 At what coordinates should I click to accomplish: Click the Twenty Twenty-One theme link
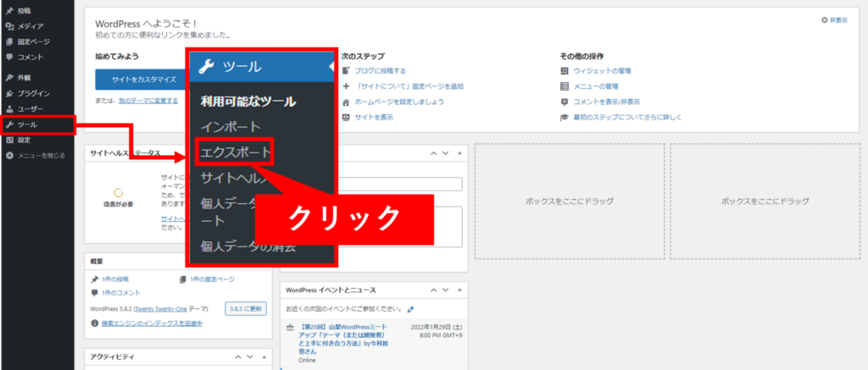point(161,309)
